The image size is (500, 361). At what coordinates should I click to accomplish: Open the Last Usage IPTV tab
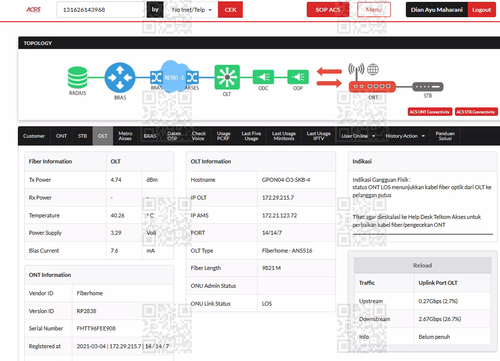click(x=319, y=136)
